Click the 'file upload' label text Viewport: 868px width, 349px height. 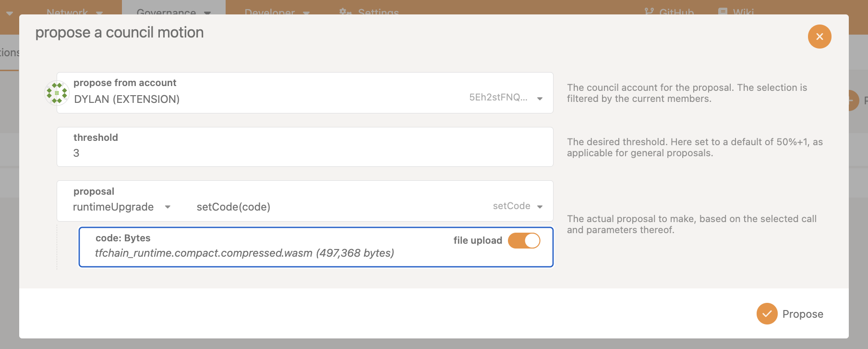tap(478, 240)
